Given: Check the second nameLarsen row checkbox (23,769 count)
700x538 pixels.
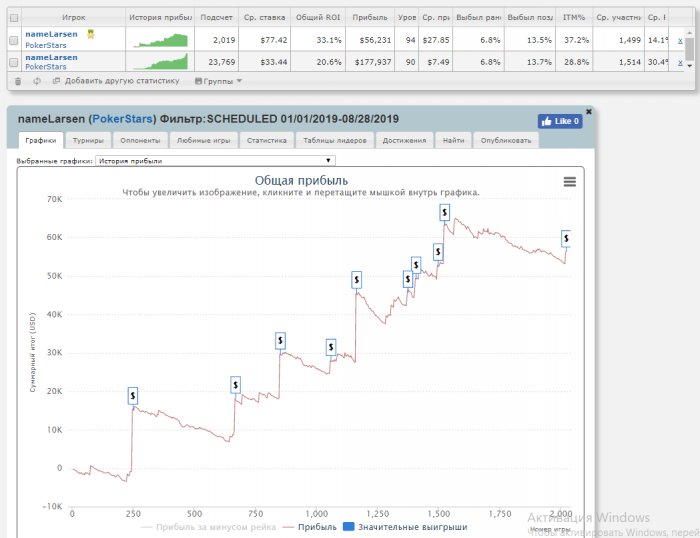Looking at the screenshot, I should pos(14,62).
